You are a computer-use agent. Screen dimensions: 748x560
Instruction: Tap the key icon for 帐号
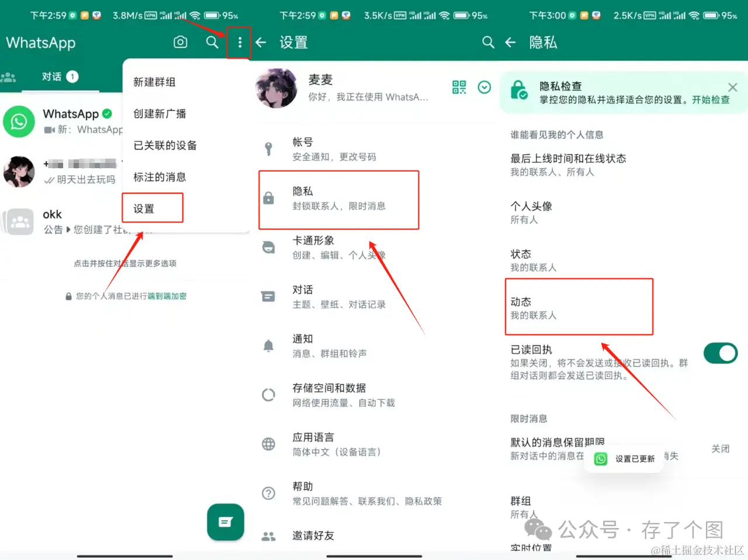[268, 149]
